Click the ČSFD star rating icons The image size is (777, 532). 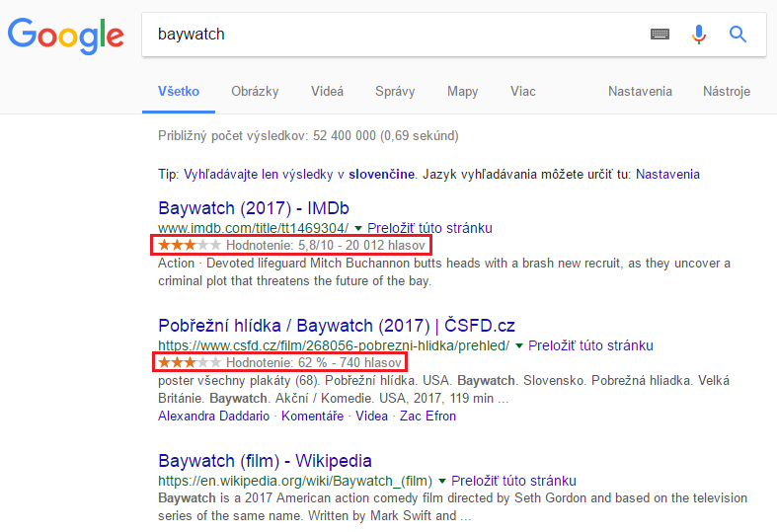pyautogui.click(x=190, y=362)
